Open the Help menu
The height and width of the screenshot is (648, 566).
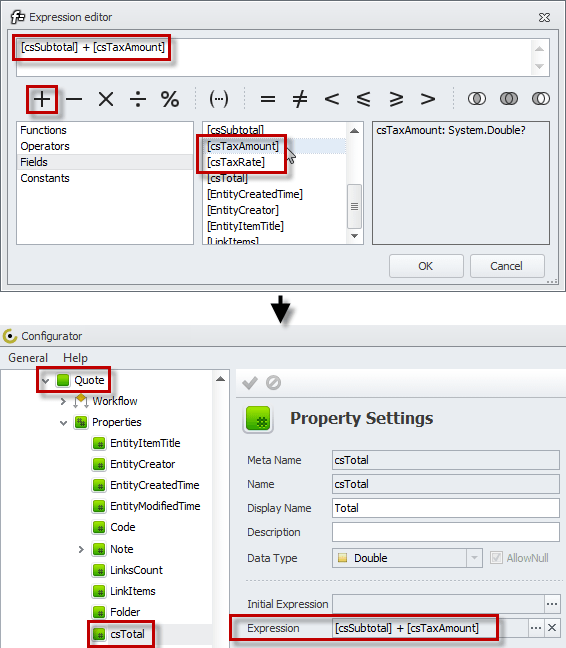tap(75, 358)
